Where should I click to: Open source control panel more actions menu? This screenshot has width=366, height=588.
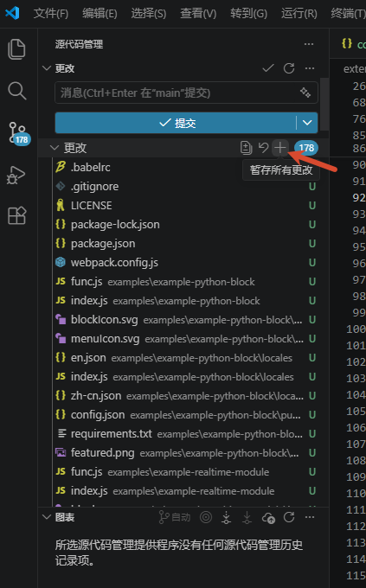coord(309,44)
